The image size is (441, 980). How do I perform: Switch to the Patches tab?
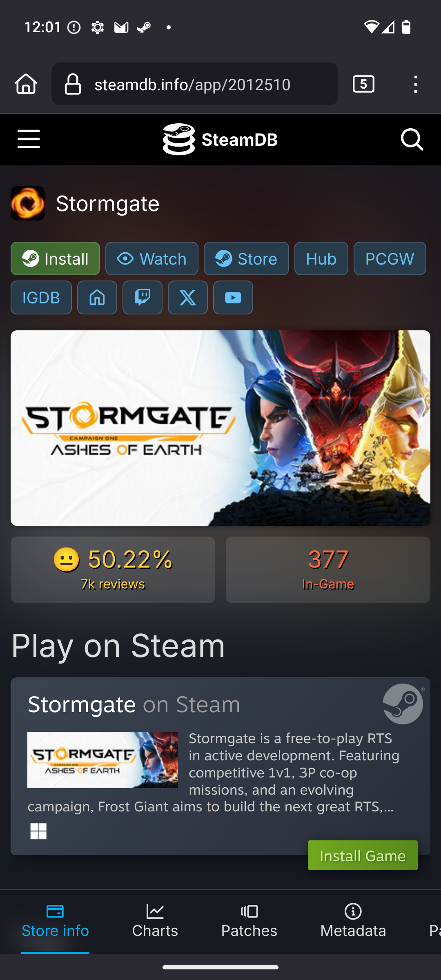coord(249,921)
